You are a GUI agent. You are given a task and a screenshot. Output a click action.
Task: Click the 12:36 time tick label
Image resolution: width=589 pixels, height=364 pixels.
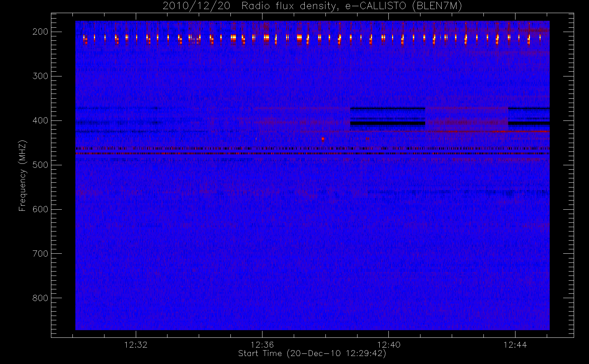click(262, 345)
